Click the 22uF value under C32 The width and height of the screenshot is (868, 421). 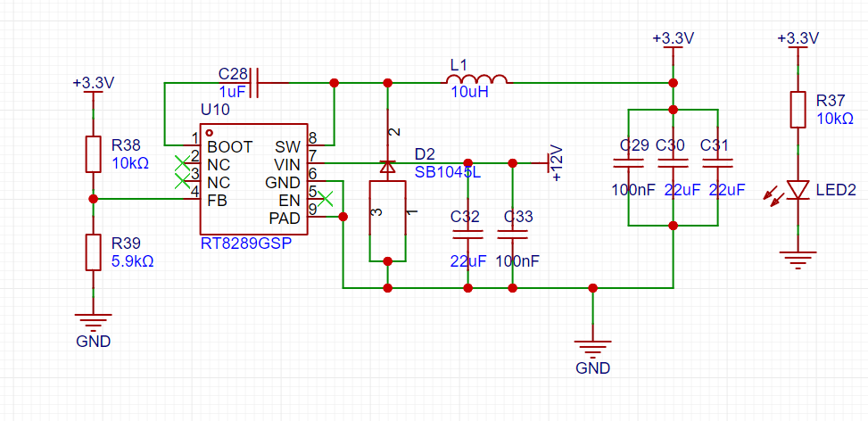pyautogui.click(x=468, y=261)
